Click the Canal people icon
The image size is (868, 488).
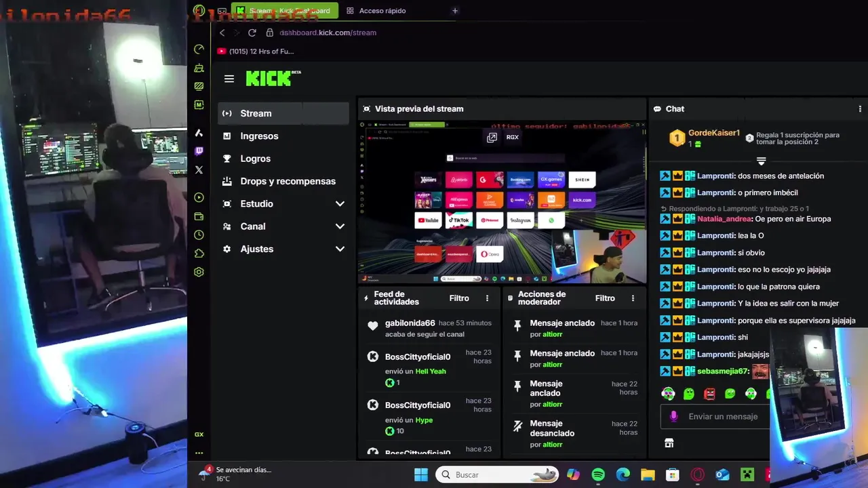227,226
